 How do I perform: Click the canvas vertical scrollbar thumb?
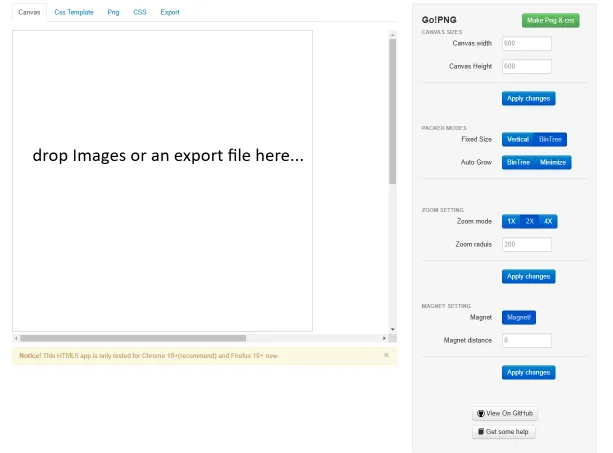tap(393, 111)
